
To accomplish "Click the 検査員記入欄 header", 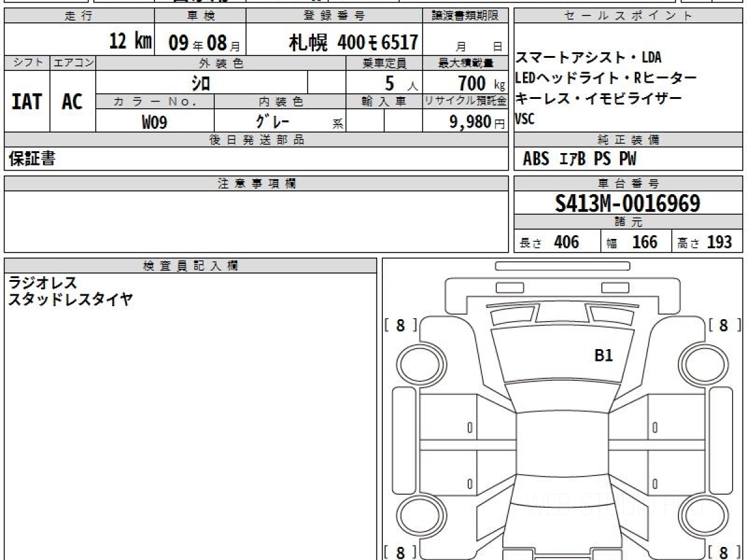I will [190, 265].
